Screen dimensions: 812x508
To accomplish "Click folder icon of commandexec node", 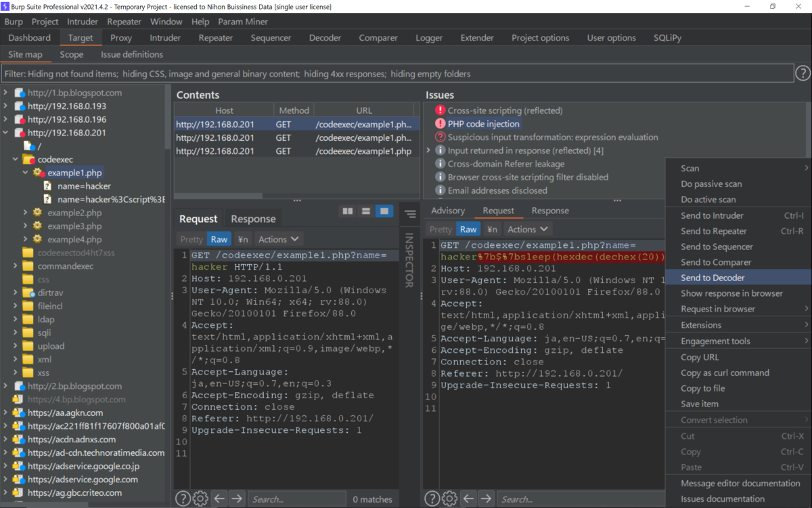I will pos(28,266).
